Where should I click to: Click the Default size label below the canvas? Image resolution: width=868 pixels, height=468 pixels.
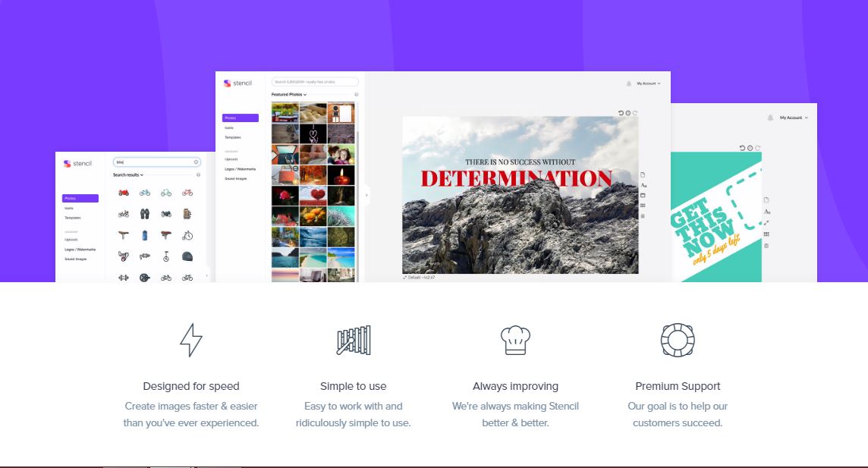(x=419, y=277)
